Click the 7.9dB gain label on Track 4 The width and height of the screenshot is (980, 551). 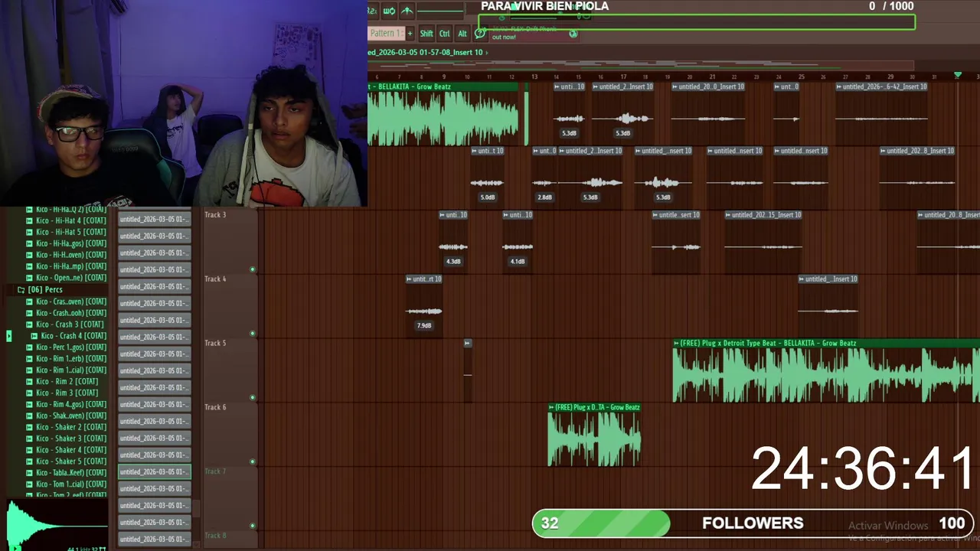[x=423, y=325]
